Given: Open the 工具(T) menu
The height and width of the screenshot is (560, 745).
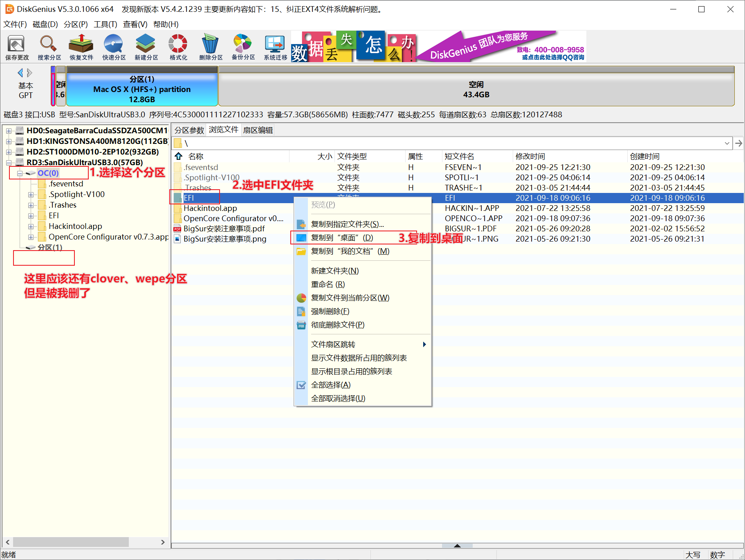Looking at the screenshot, I should coord(105,24).
